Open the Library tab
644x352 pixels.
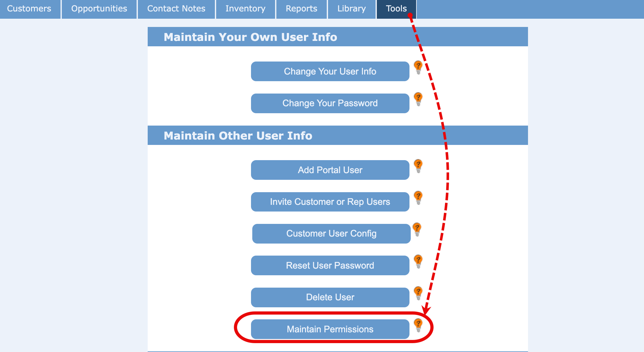351,9
